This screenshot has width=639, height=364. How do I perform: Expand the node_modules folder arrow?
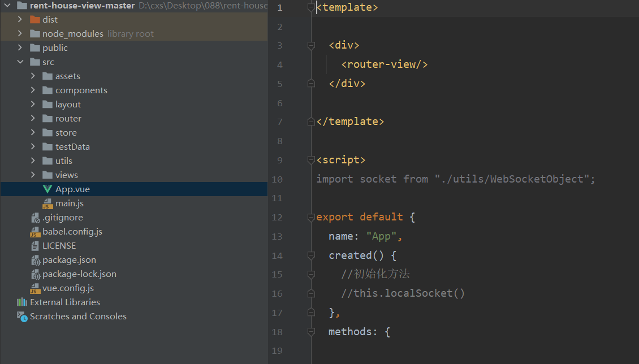20,33
